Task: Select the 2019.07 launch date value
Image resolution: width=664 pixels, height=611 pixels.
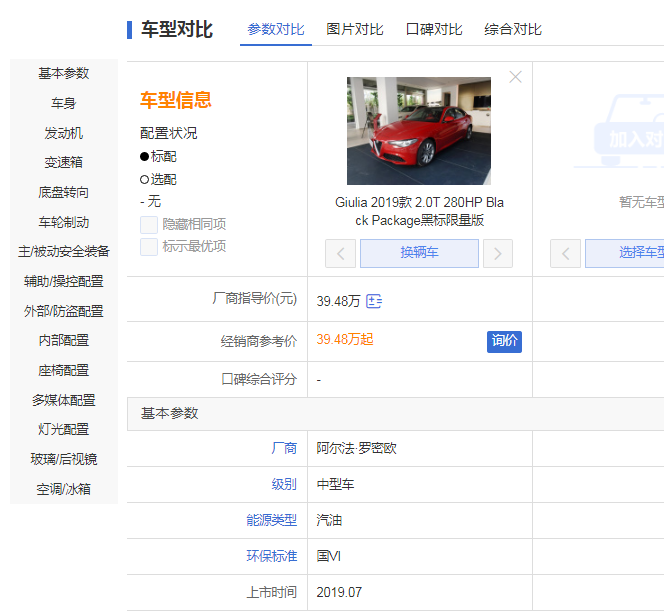Action: 339,592
